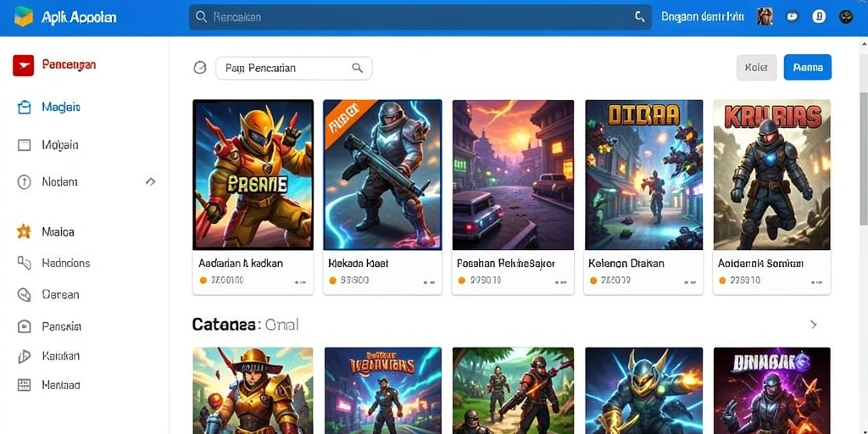
Task: Click the Oarean sidebar icon
Action: [24, 294]
